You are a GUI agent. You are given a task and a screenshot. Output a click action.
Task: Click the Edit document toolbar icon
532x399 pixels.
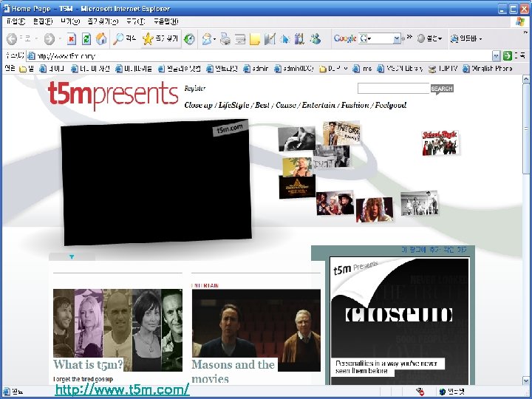click(x=240, y=39)
